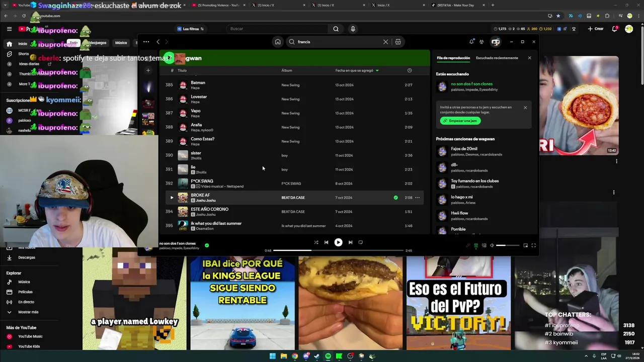This screenshot has width=644, height=362.
Task: Dismiss the jam invitation card
Action: pyautogui.click(x=525, y=108)
